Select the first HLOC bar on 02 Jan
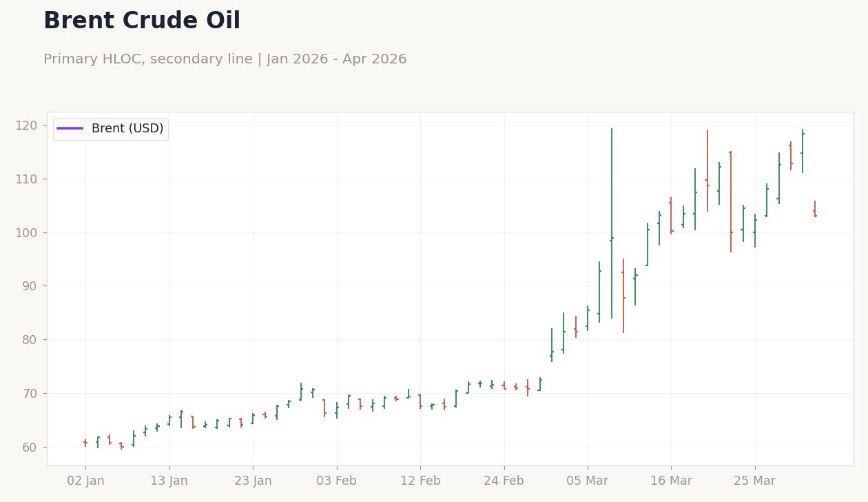This screenshot has height=502, width=868. coord(85,441)
